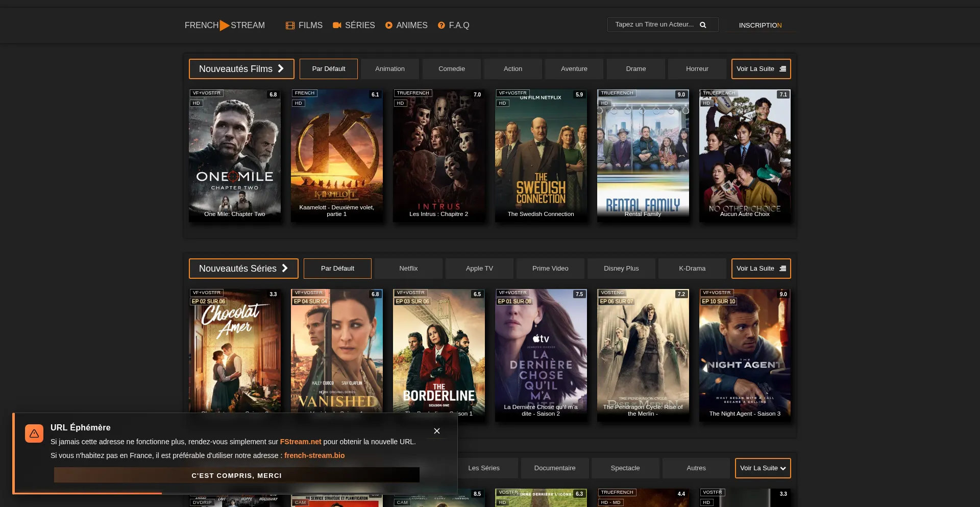The width and height of the screenshot is (980, 507).
Task: Close the URL Éphémère notification
Action: pyautogui.click(x=437, y=431)
